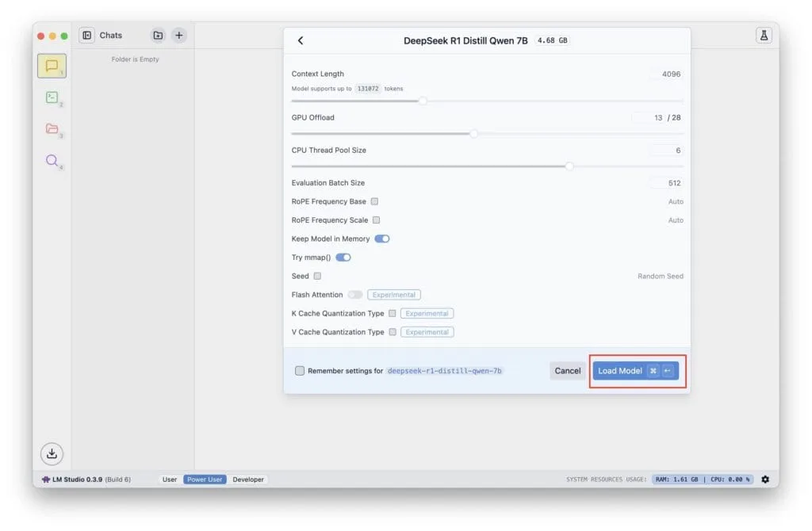Turn off the Try mmap() toggle
This screenshot has width=812, height=531.
point(343,257)
